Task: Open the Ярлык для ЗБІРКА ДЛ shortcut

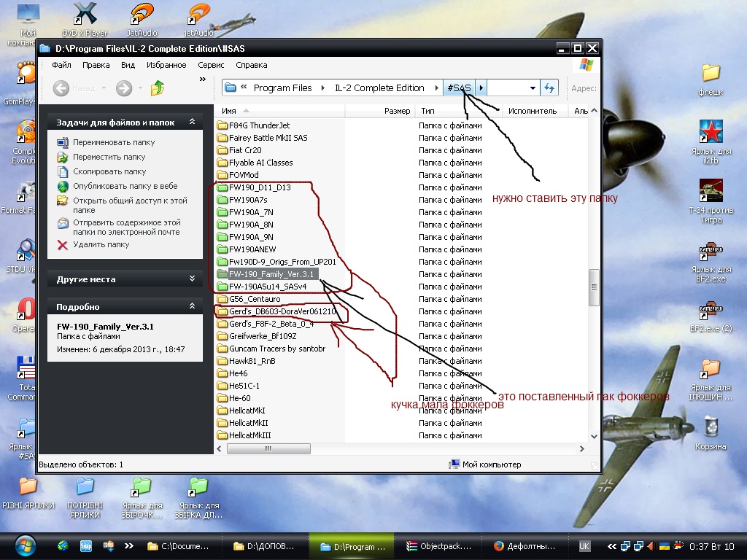Action: coord(198,497)
